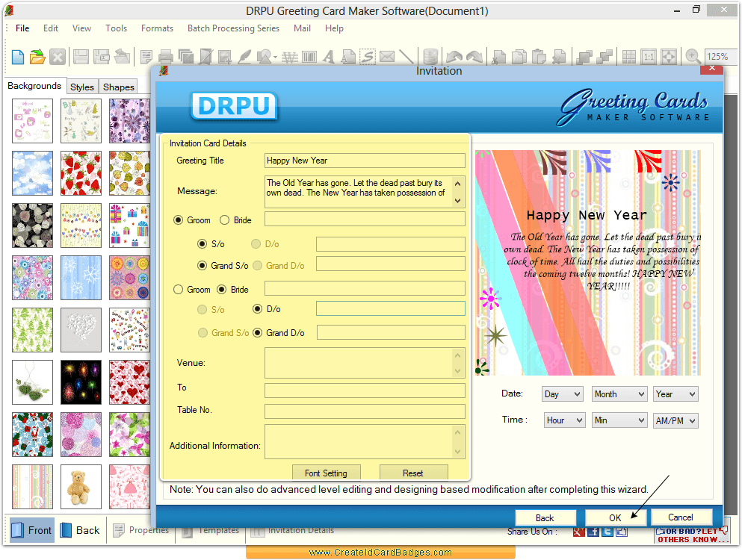This screenshot has height=560, width=742.
Task: Click the Fit to window icon
Action: point(669,57)
